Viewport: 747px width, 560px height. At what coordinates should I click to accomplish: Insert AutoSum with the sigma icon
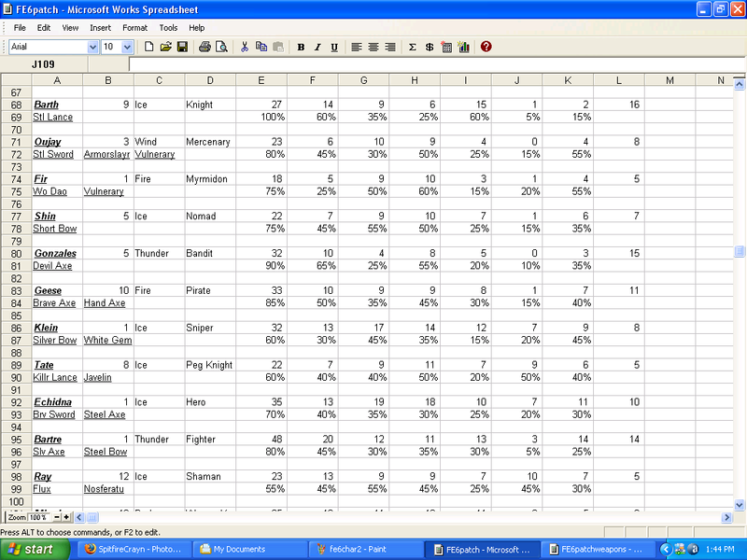pos(413,47)
